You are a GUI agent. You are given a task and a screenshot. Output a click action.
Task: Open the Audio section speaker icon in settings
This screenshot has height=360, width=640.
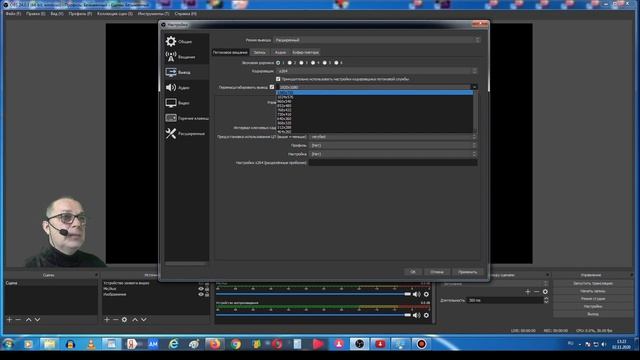click(x=171, y=87)
